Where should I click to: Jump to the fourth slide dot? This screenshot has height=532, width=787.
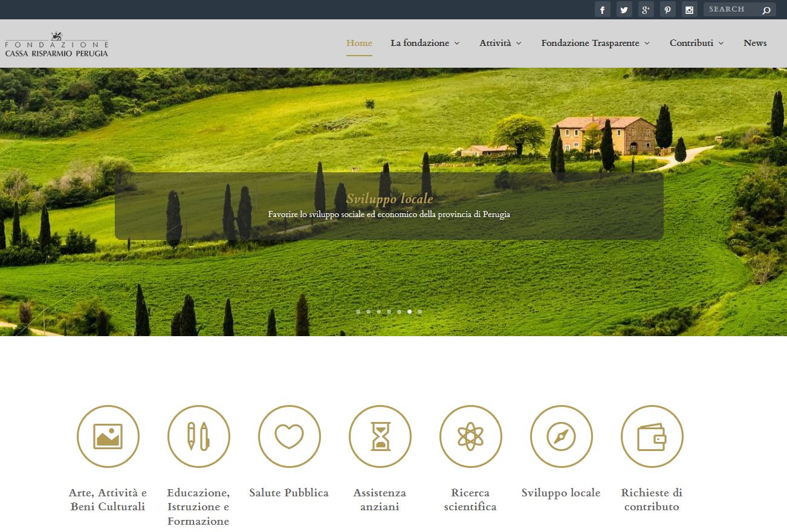coord(389,312)
